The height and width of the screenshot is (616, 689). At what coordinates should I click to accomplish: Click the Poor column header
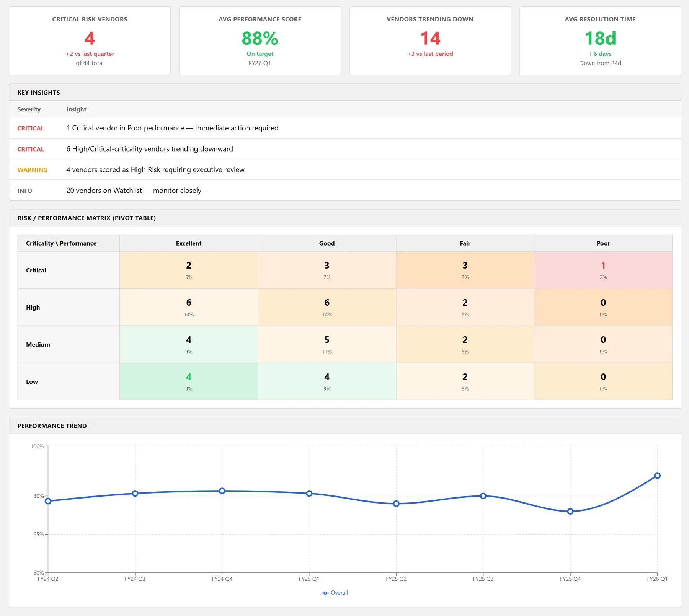(x=603, y=243)
